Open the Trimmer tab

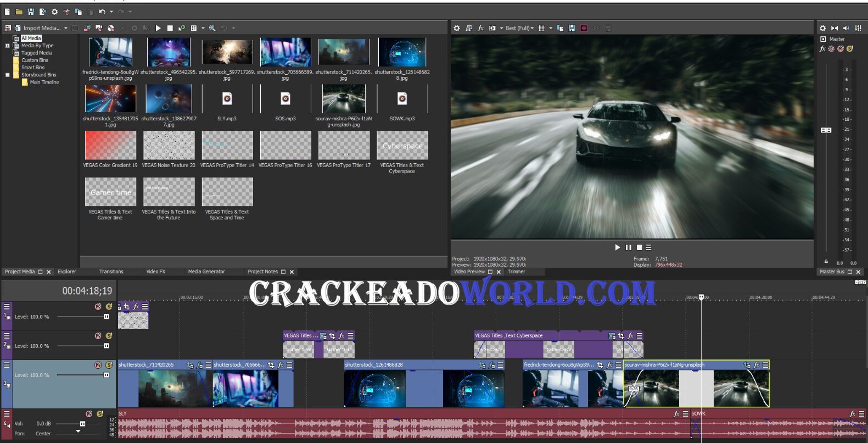pos(516,272)
